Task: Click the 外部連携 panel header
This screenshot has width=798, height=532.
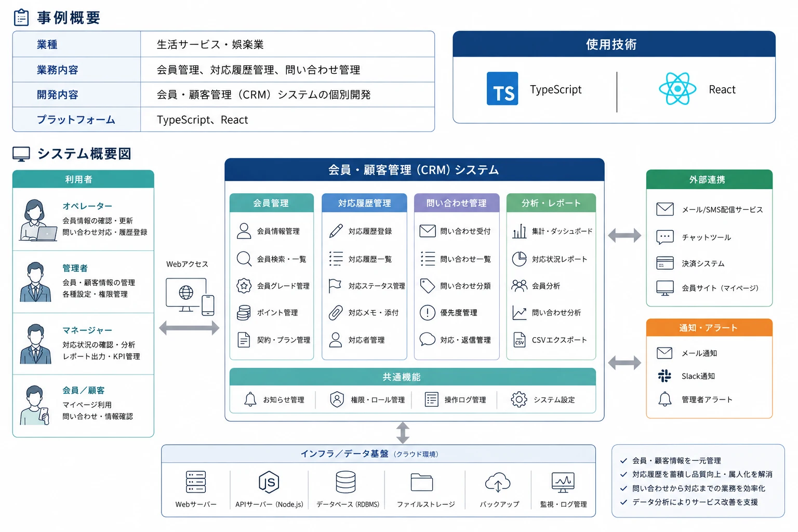Action: click(709, 179)
